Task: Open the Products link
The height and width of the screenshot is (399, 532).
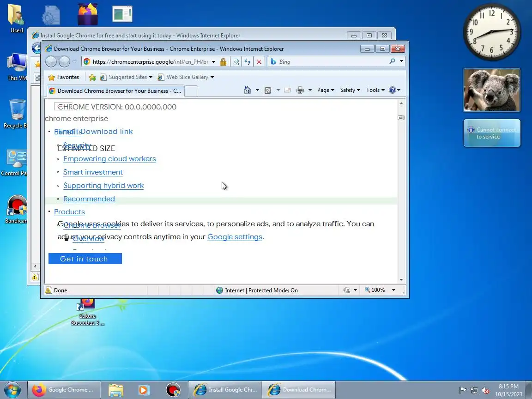Action: pos(69,212)
